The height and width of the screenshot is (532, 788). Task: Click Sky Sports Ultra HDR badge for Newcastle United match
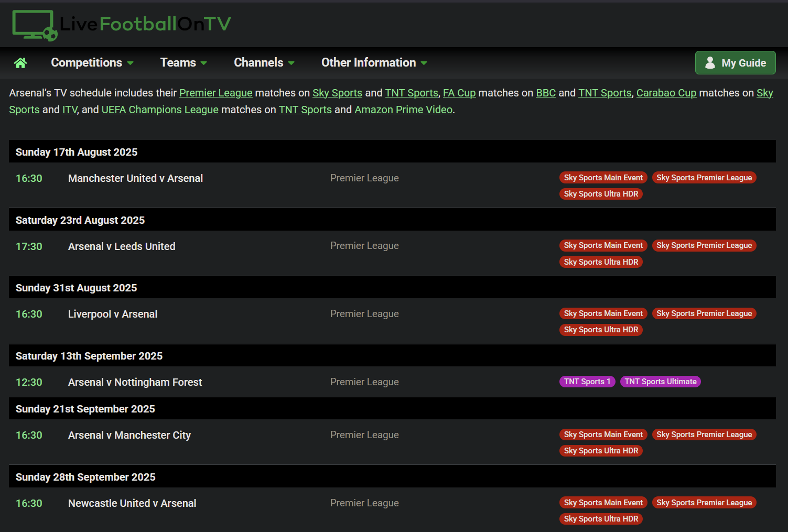coord(601,519)
